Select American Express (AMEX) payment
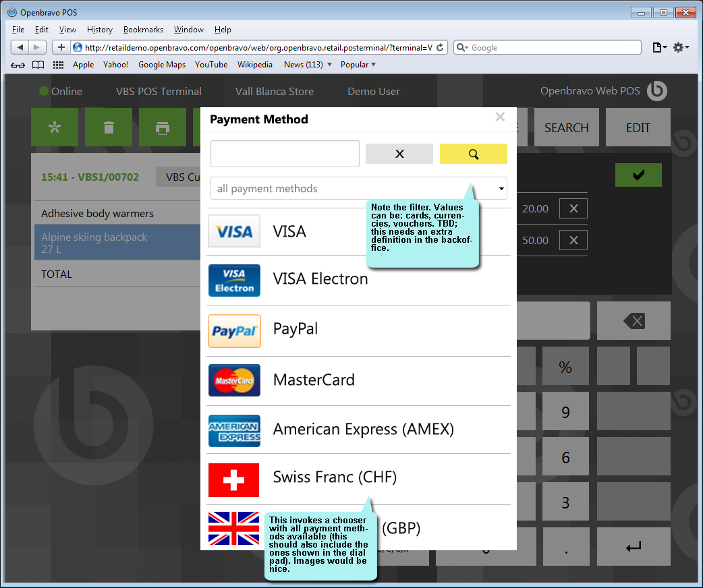The height and width of the screenshot is (588, 703). [363, 429]
